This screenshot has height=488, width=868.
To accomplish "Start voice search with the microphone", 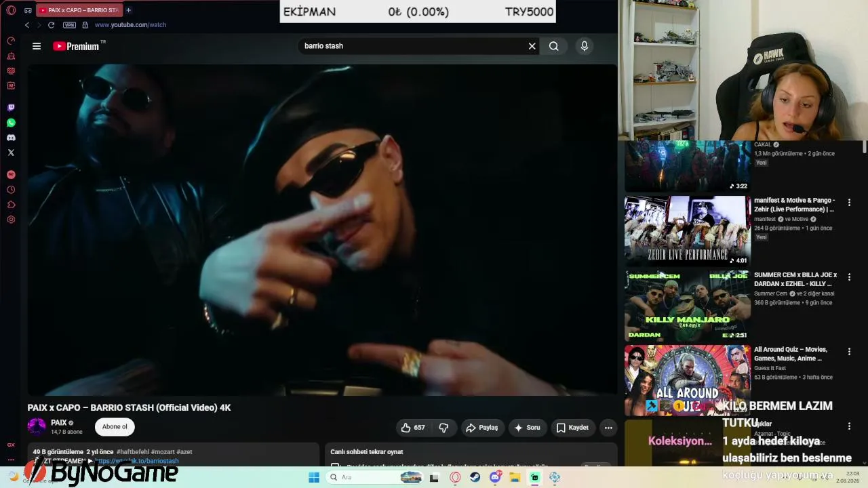I will (x=585, y=46).
